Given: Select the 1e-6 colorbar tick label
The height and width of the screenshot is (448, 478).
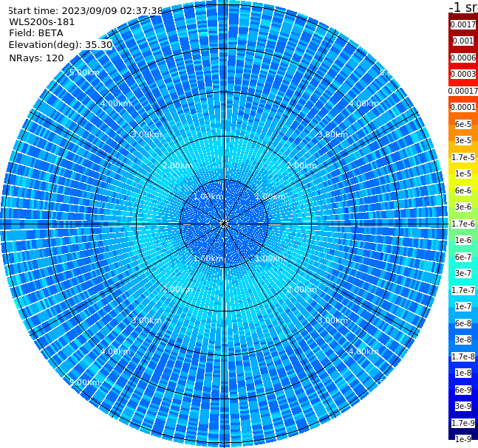Looking at the screenshot, I should click(x=463, y=240).
